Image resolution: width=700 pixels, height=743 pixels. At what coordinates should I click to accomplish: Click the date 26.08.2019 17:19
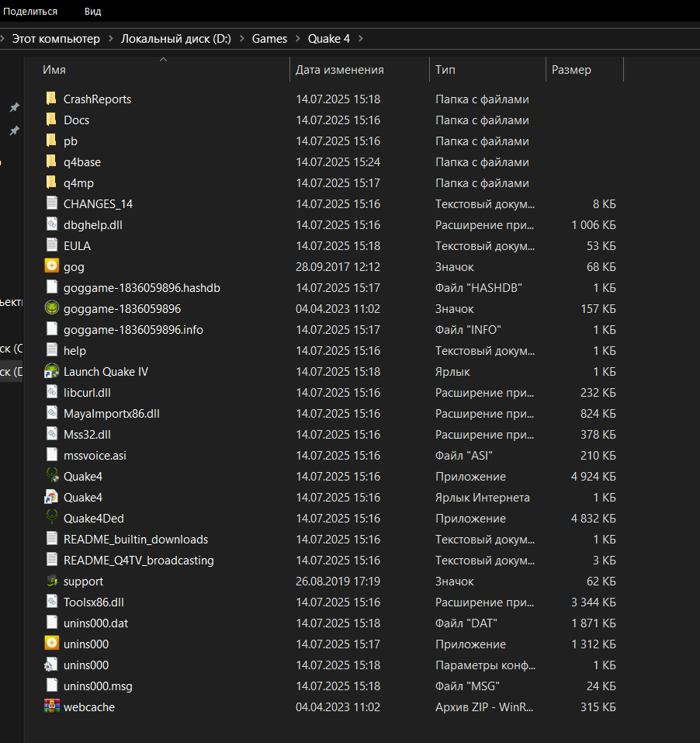pyautogui.click(x=338, y=581)
